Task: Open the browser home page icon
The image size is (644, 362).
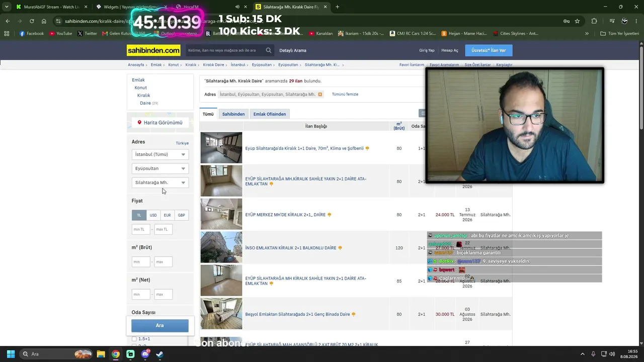Action: click(x=44, y=21)
